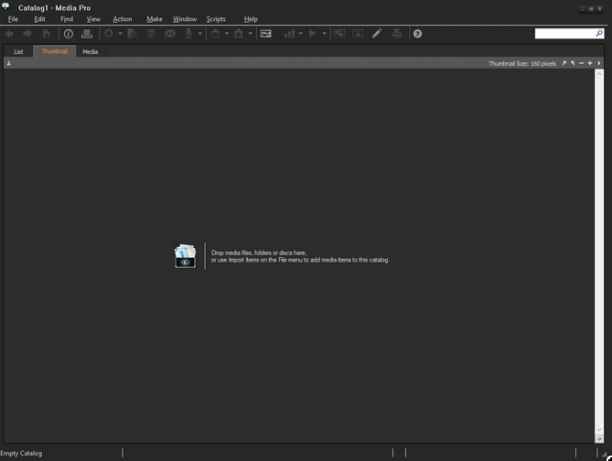Click the Back arrow in the toolbar
Screen dimensions: 612x461
coord(9,34)
